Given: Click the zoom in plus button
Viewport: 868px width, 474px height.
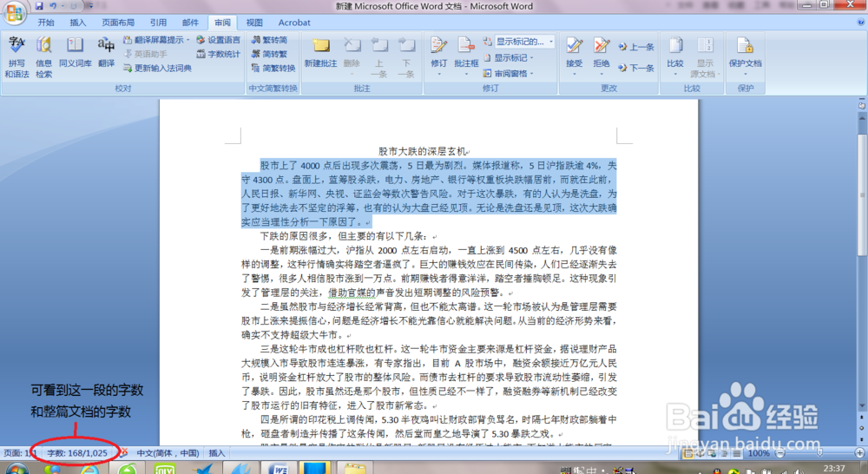Looking at the screenshot, I should (859, 453).
